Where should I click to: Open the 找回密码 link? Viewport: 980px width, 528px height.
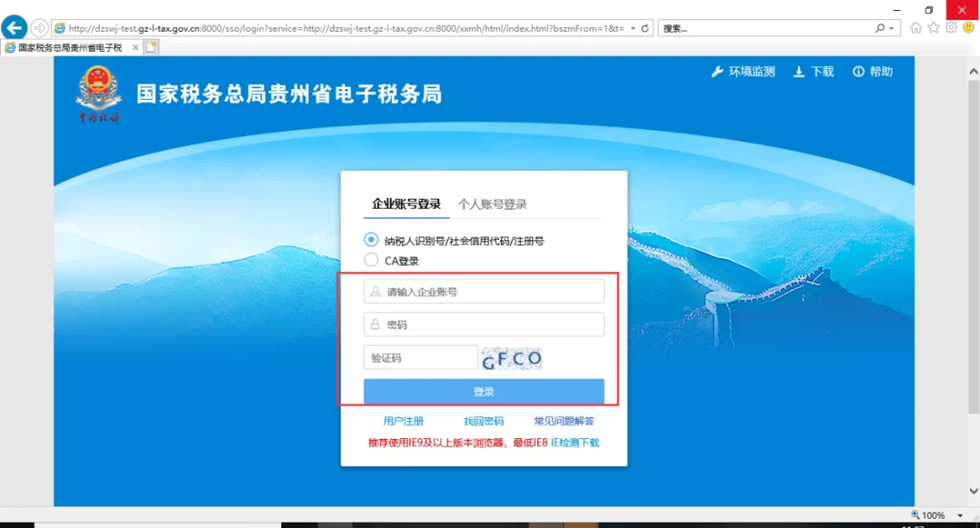(x=484, y=421)
